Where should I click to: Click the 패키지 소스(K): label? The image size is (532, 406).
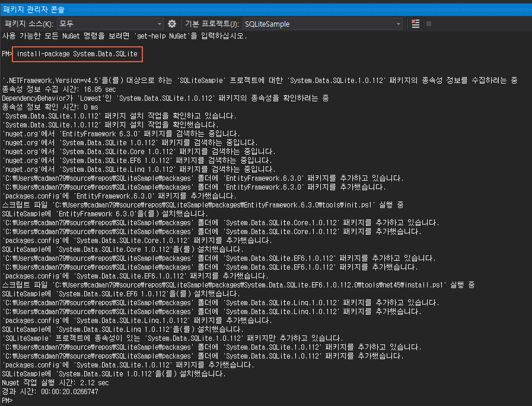pos(29,24)
